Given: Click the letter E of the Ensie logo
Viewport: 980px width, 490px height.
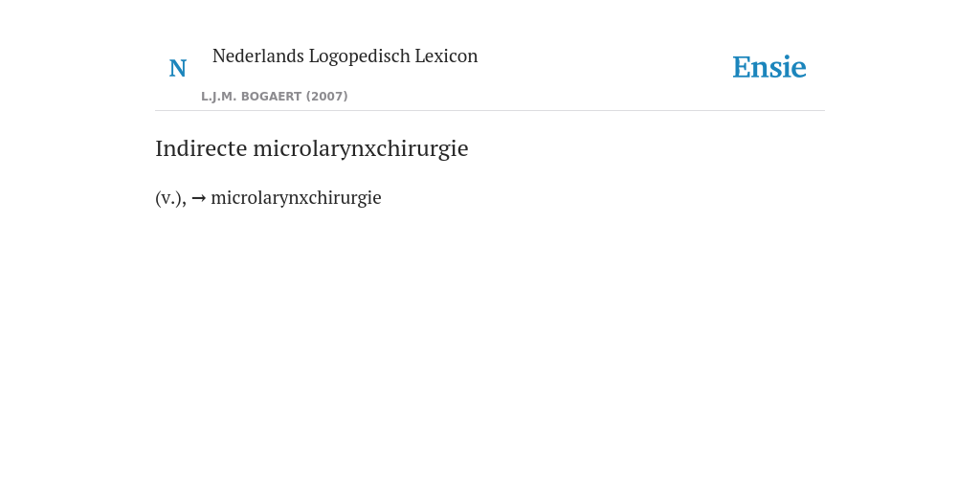Looking at the screenshot, I should pyautogui.click(x=742, y=68).
